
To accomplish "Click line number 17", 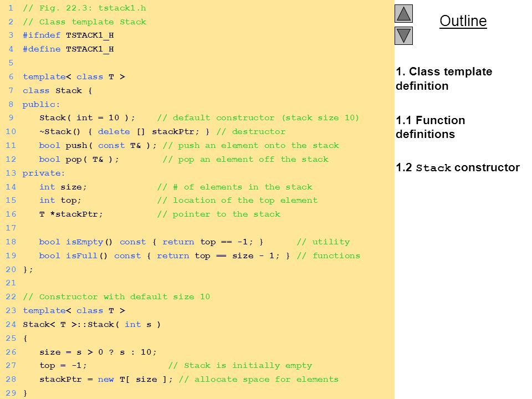I will click(11, 228).
